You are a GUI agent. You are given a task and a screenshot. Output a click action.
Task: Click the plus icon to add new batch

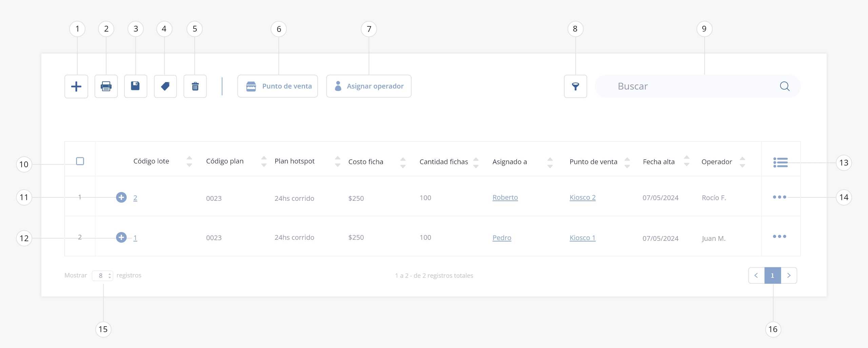pos(76,86)
